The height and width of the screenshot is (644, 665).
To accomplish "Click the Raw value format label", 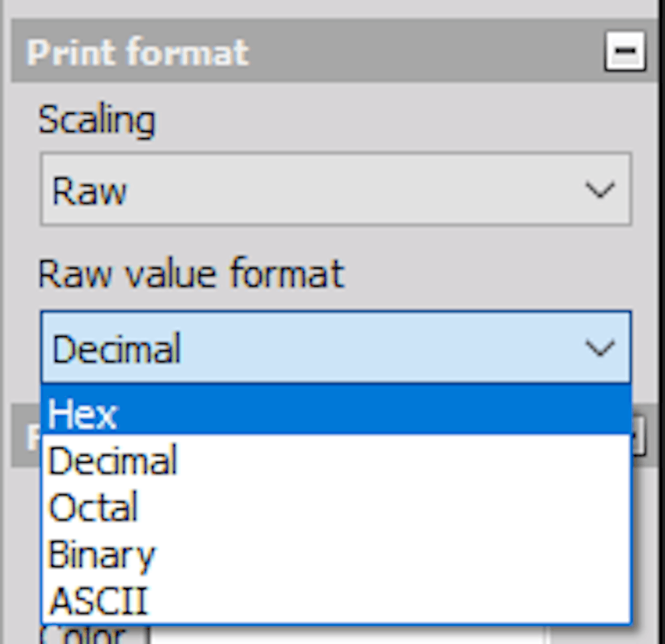I will 192,274.
